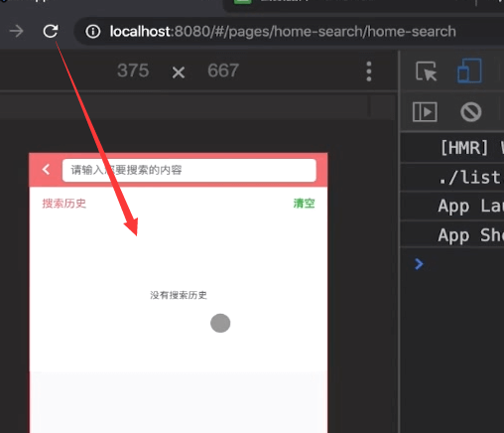Image resolution: width=504 pixels, height=433 pixels.
Task: Reload the page with the refresh icon
Action: tap(51, 31)
